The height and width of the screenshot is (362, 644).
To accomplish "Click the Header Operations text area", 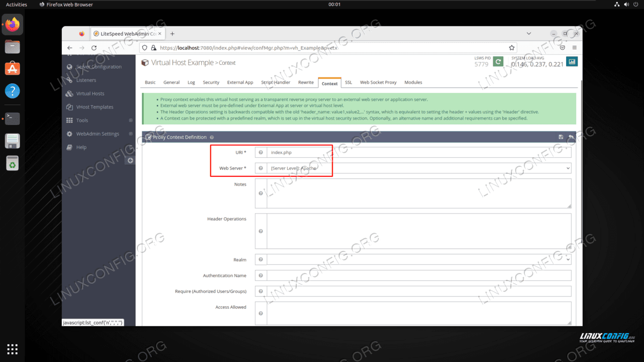I will coord(419,231).
